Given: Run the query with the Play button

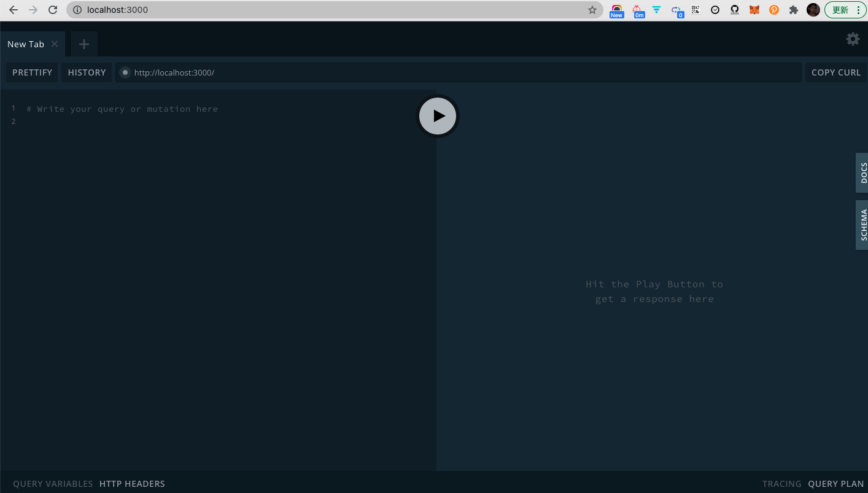Looking at the screenshot, I should 438,116.
